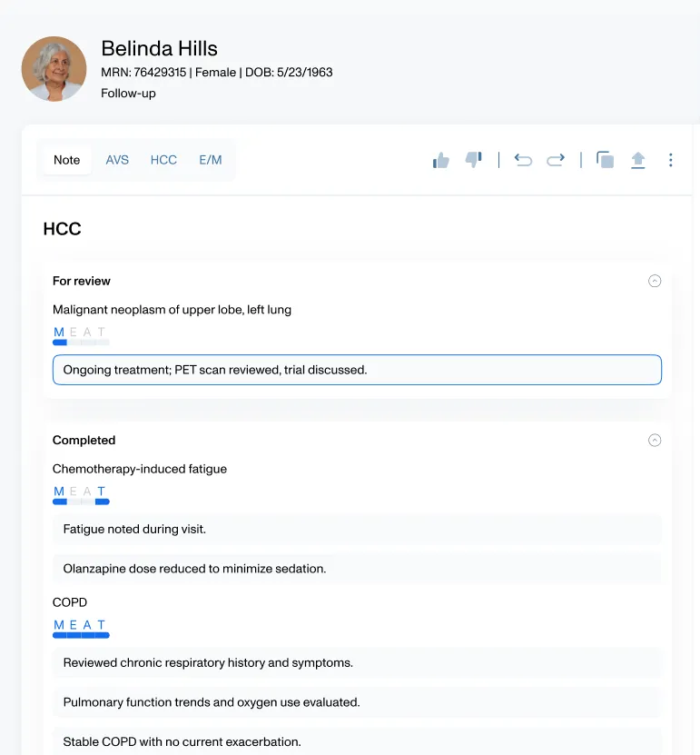Screen dimensions: 700x755
Task: Click the thumbs down icon
Action: [473, 160]
